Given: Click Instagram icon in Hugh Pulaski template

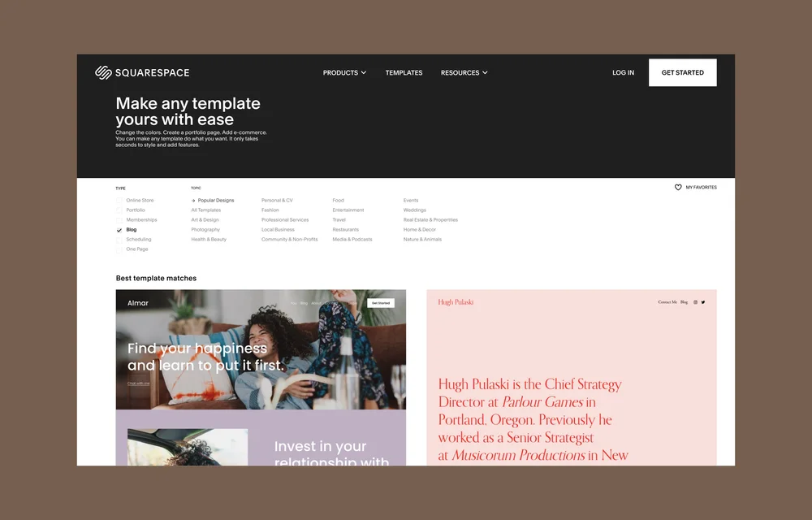Looking at the screenshot, I should click(x=695, y=302).
